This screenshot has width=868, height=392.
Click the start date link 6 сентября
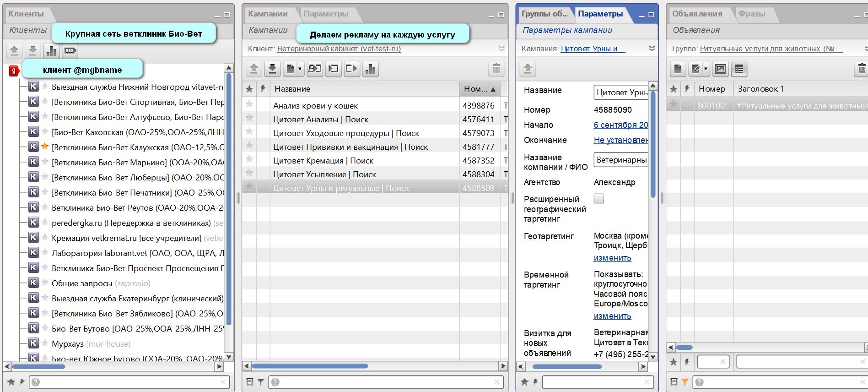click(x=621, y=125)
